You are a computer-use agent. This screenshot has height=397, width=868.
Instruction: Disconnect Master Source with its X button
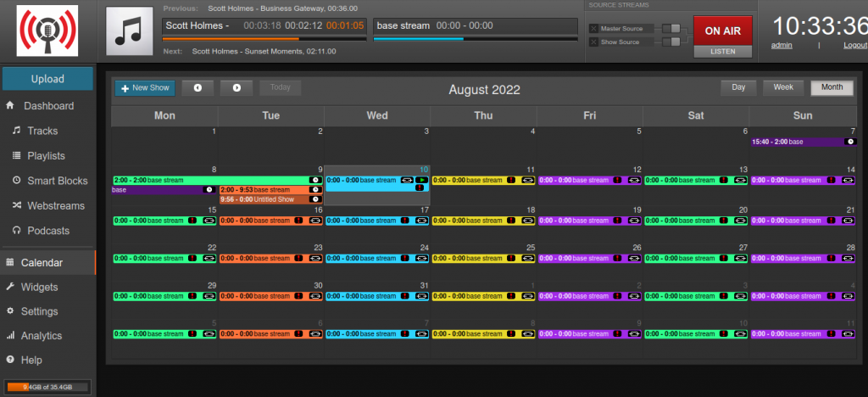point(593,28)
